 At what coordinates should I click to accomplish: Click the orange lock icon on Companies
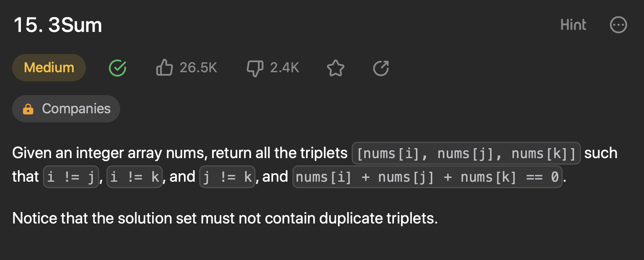tap(28, 109)
